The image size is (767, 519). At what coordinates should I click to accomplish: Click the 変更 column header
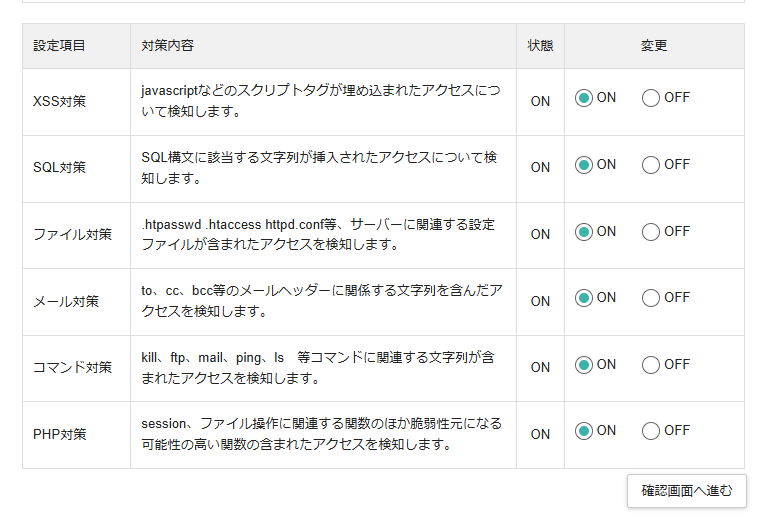[654, 45]
